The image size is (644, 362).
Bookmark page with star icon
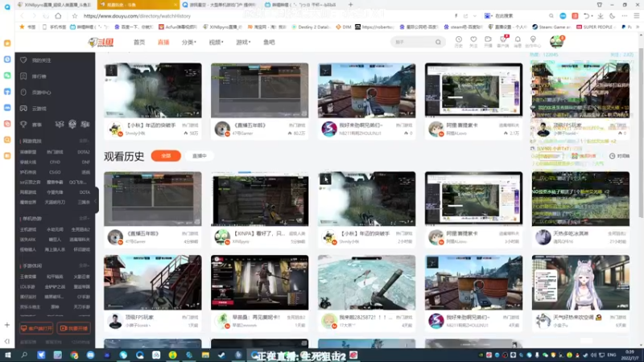click(74, 16)
